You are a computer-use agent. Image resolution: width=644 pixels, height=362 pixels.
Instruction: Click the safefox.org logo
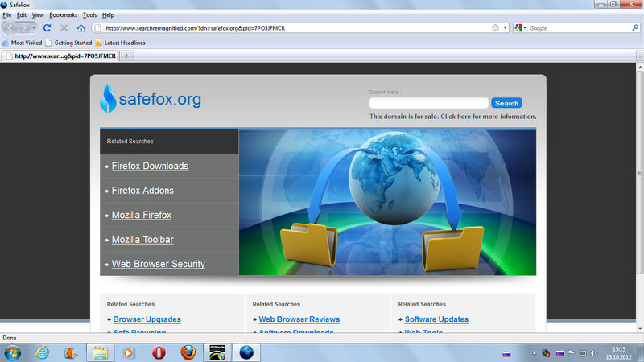[x=151, y=99]
